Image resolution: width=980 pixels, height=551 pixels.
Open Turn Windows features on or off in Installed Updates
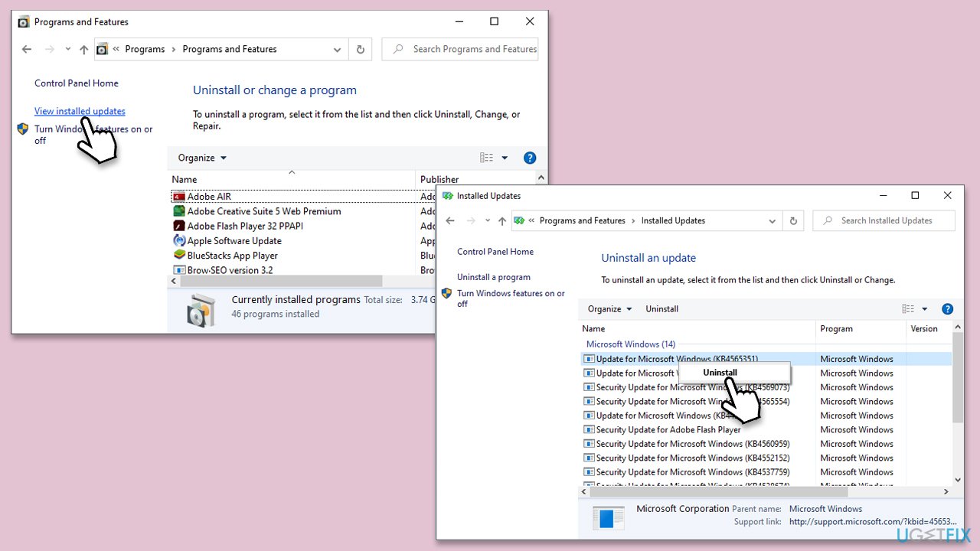(x=511, y=298)
